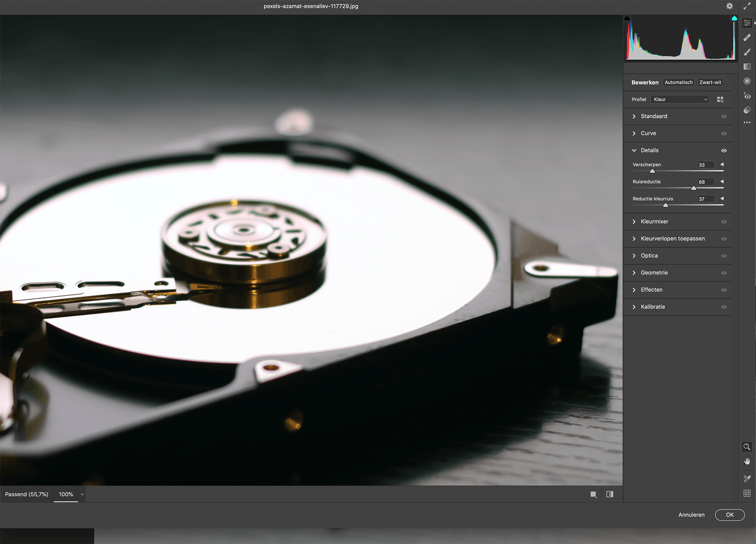Toggle the Kleurmixer panel eye icon
The width and height of the screenshot is (756, 544).
pyautogui.click(x=724, y=222)
